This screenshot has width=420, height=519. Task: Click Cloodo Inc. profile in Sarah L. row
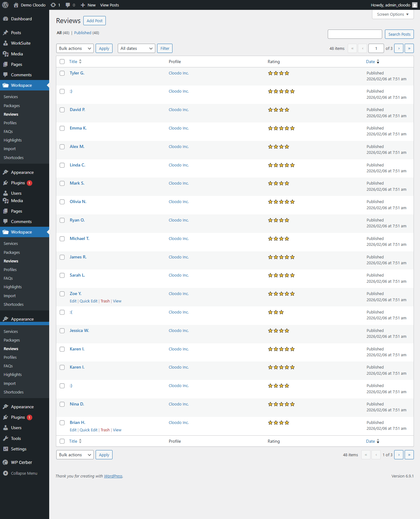(179, 275)
